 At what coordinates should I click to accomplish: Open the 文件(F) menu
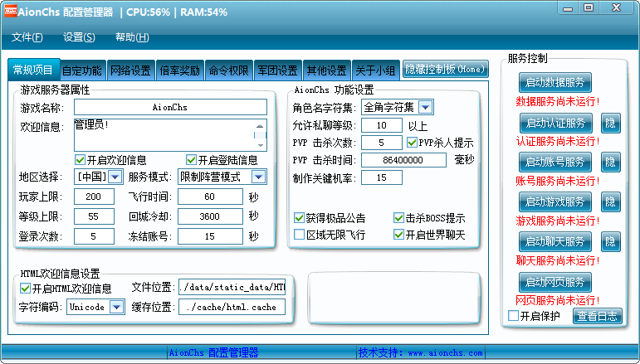coord(27,37)
